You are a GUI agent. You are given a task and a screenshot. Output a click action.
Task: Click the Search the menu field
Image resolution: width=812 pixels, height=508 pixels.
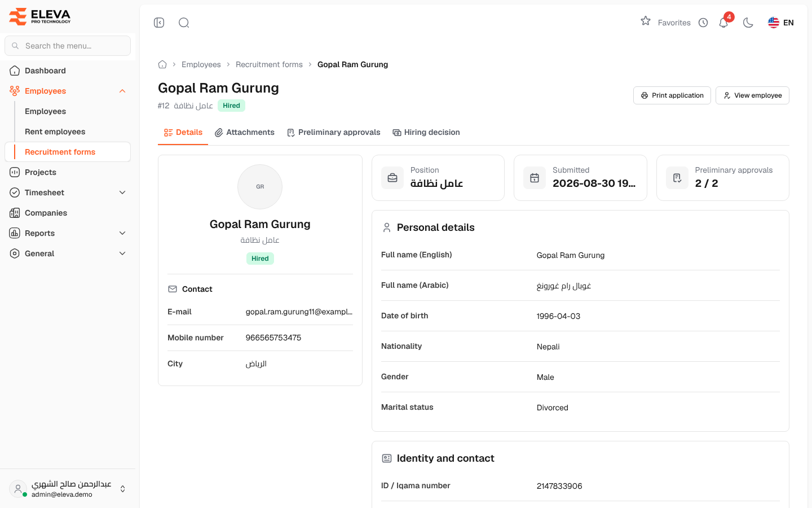pyautogui.click(x=68, y=46)
